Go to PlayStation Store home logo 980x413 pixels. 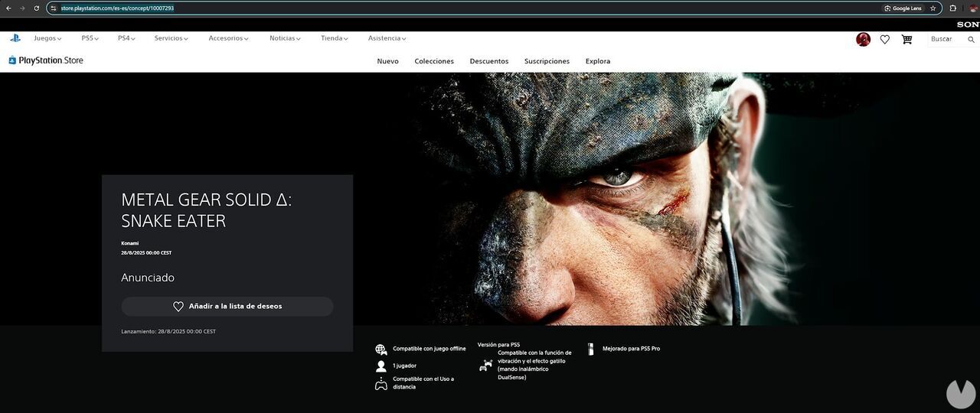46,60
